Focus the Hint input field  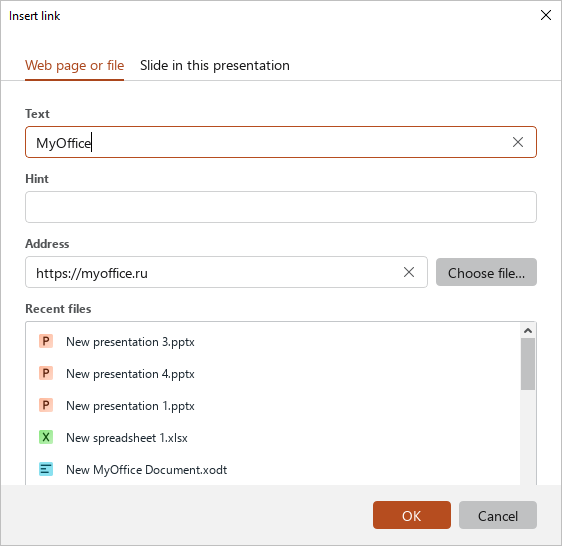coord(281,207)
